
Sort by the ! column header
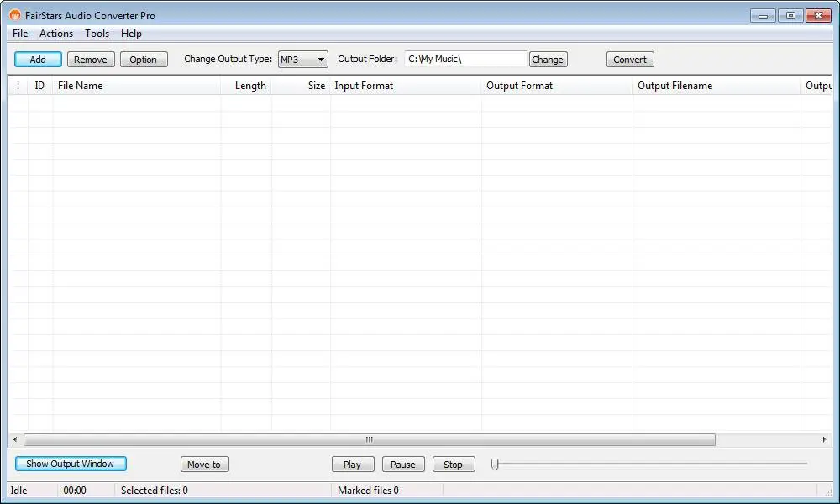point(18,86)
